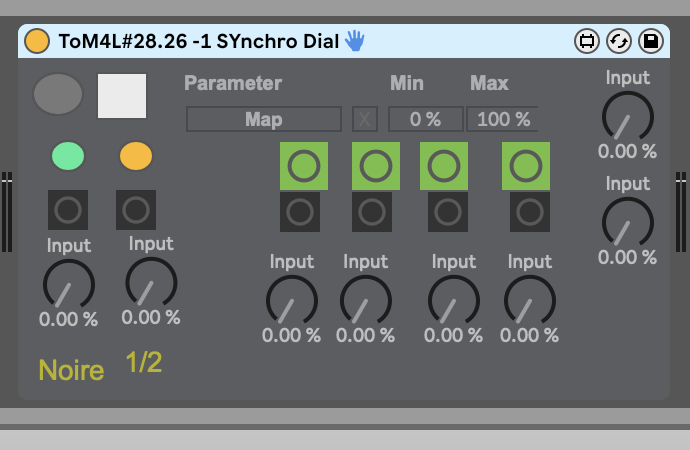The height and width of the screenshot is (450, 690).
Task: Click the green oval indicator
Action: 68,156
